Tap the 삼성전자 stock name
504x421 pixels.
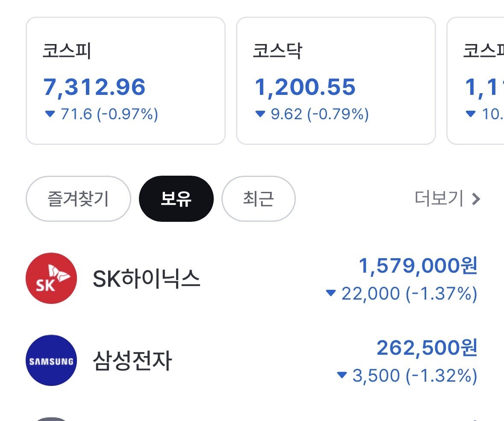click(x=132, y=360)
